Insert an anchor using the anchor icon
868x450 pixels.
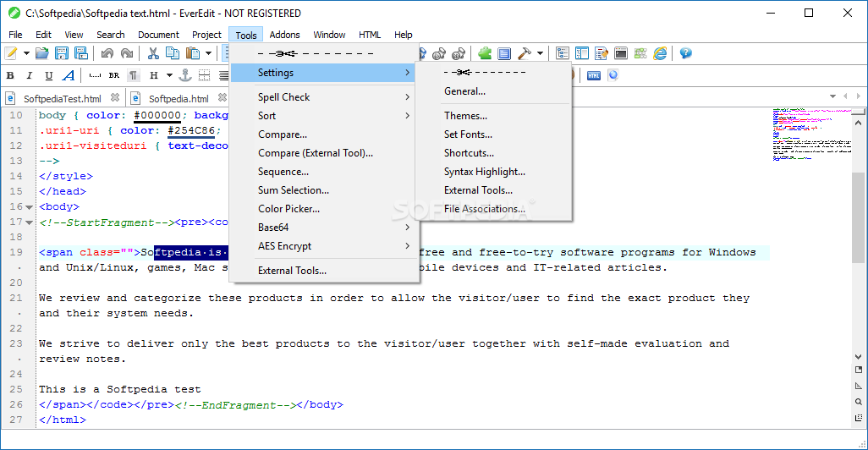[x=185, y=75]
